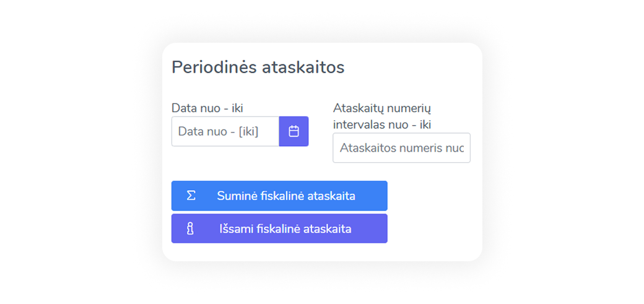
Task: Generate Išsami fiskalinė ataskaita
Action: pos(279,228)
